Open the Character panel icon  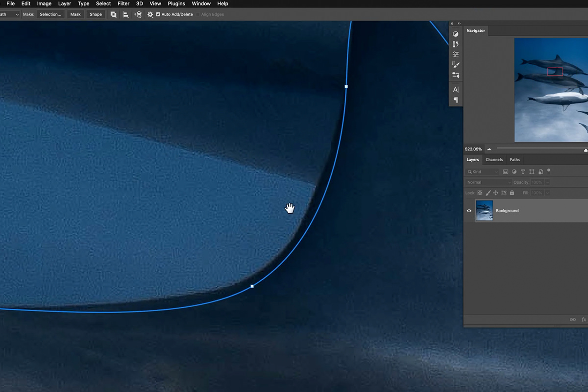[x=455, y=90]
